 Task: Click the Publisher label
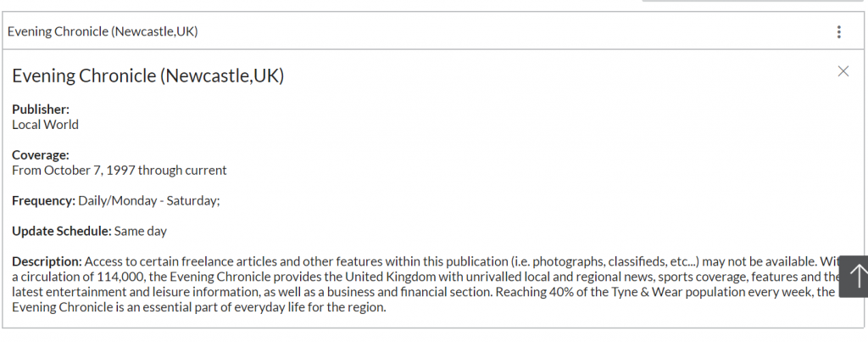41,109
